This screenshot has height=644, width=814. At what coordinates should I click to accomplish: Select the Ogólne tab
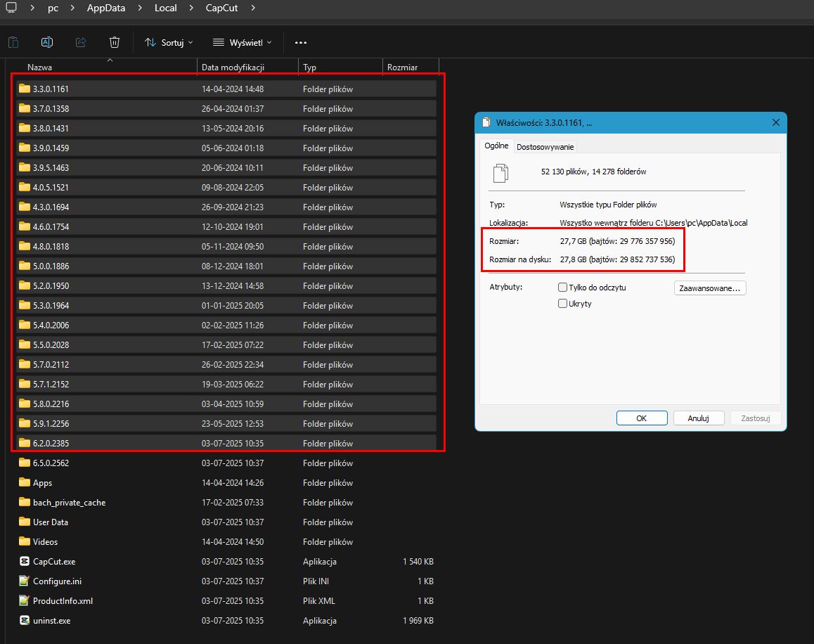point(496,146)
